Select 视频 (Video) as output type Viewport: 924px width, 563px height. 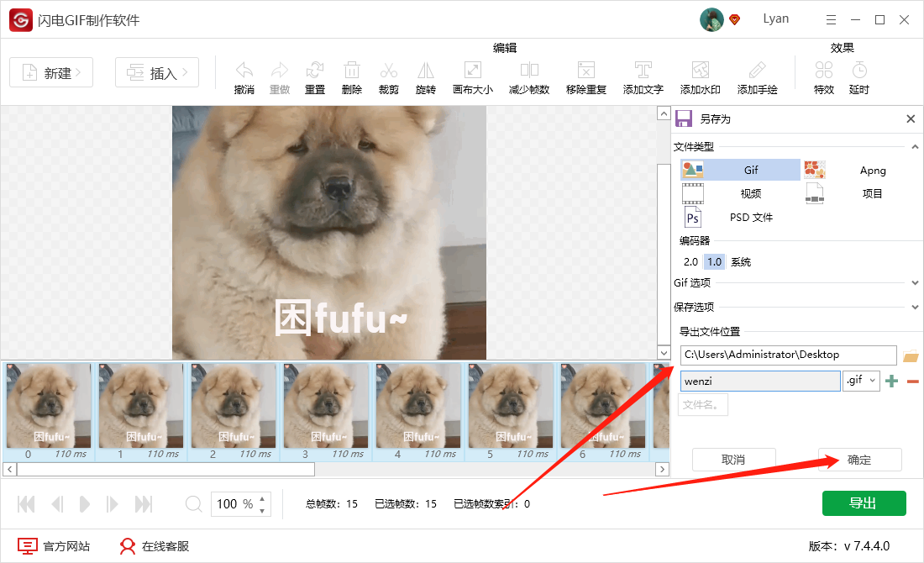click(x=750, y=193)
